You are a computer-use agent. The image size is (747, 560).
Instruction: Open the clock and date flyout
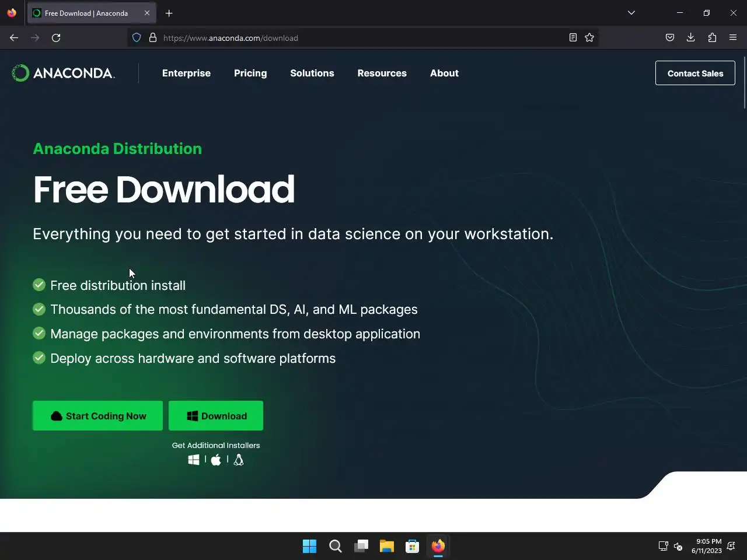[706, 546]
